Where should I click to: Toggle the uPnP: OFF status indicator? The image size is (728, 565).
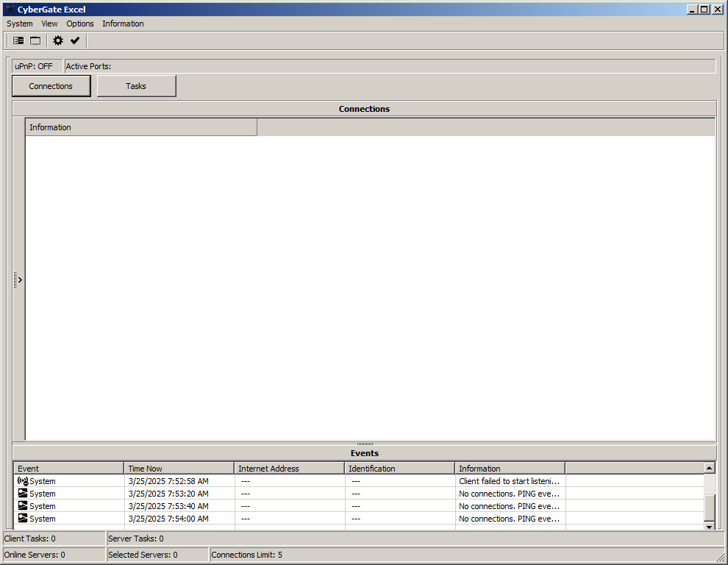(x=34, y=66)
